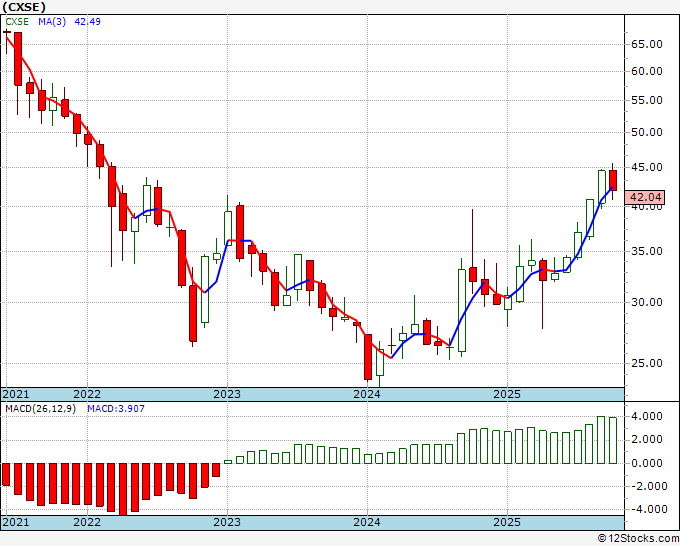Click the 65.00 price axis label
Image resolution: width=680 pixels, height=546 pixels.
click(647, 44)
